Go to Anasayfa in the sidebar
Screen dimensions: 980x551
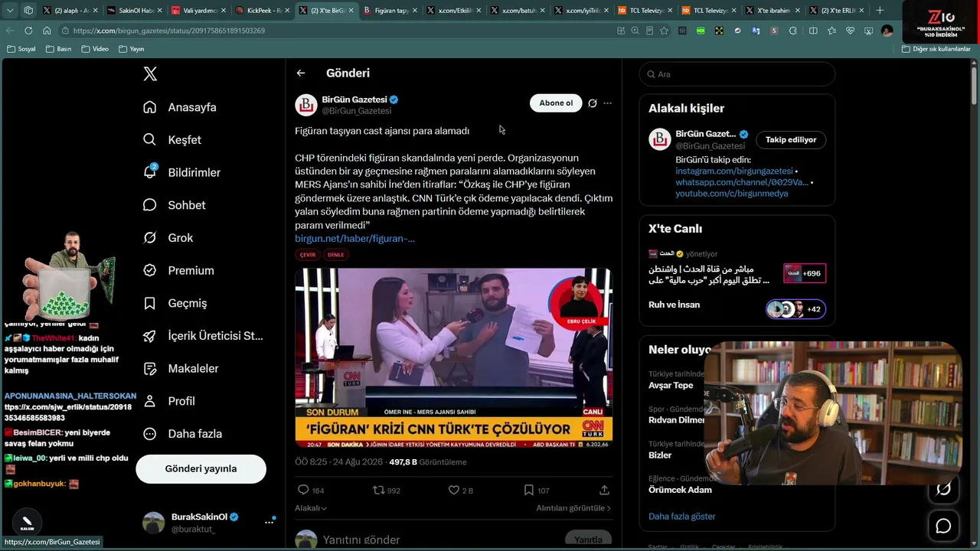tap(180, 107)
